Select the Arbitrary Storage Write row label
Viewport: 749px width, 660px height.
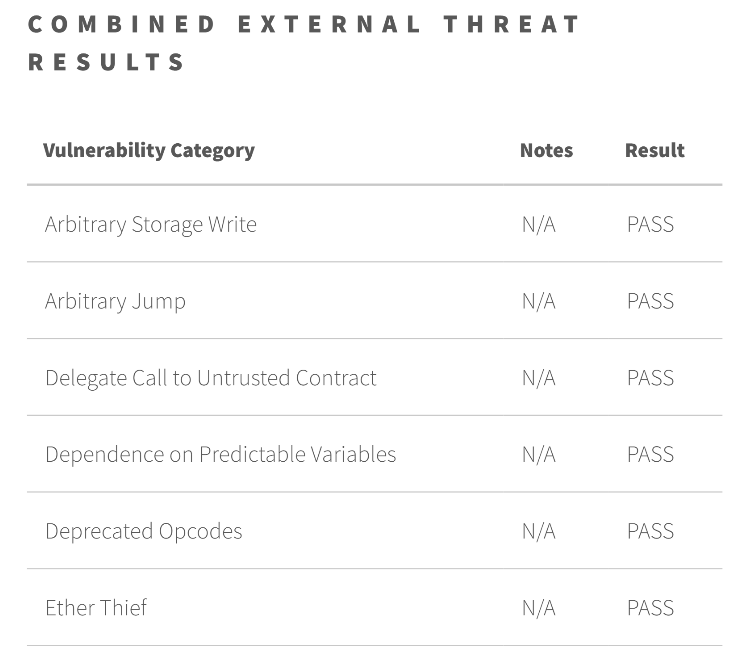point(151,225)
